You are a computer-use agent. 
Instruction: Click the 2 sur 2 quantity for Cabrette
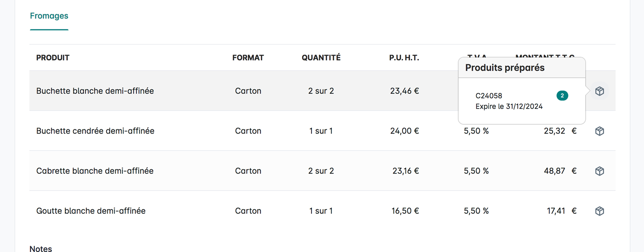(321, 171)
